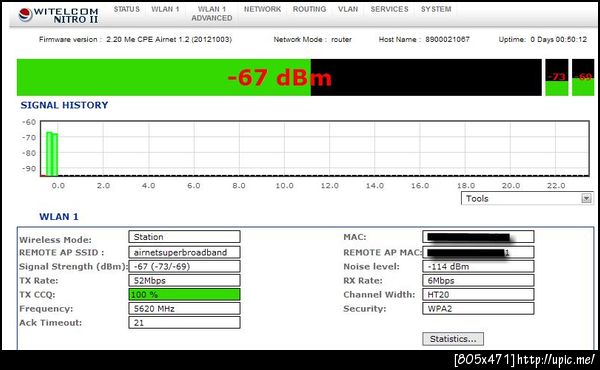The height and width of the screenshot is (370, 600).
Task: Click the Wireless Mode: label
Action: pos(55,240)
